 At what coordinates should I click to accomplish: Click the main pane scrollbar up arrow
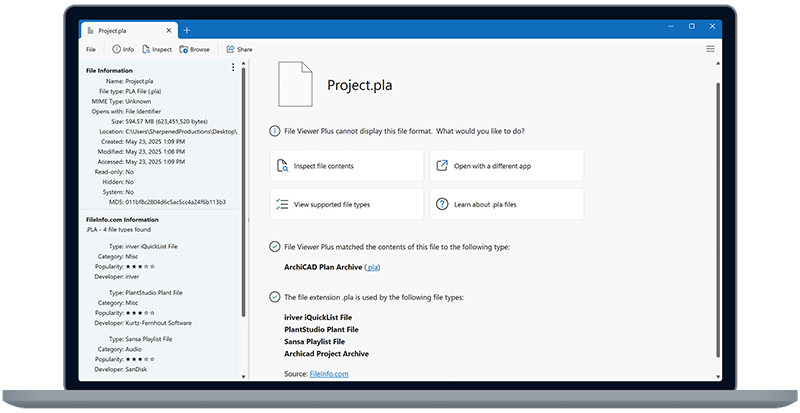pyautogui.click(x=718, y=63)
